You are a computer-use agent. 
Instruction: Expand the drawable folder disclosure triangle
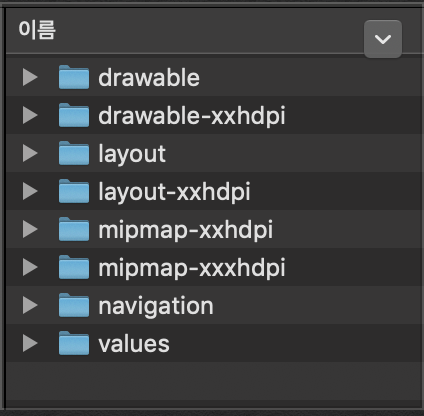(30, 77)
